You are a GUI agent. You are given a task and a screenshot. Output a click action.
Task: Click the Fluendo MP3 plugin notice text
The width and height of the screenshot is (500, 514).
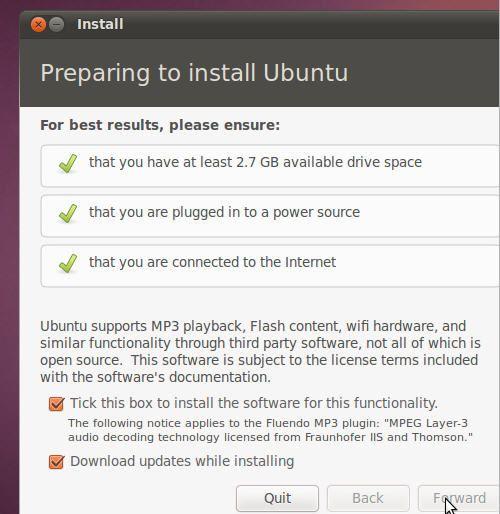270,430
